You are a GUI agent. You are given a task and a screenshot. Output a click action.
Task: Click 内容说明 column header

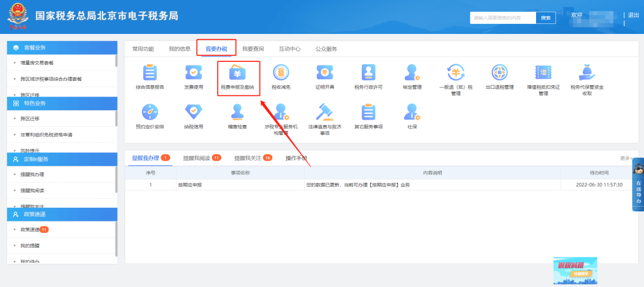point(432,173)
